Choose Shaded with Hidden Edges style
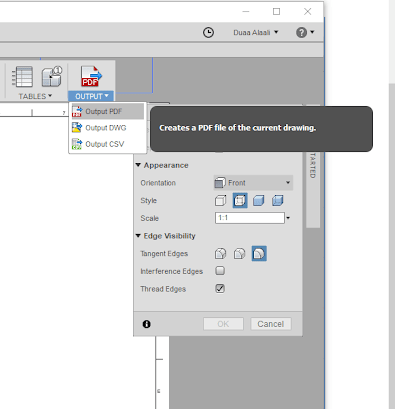 [277, 200]
